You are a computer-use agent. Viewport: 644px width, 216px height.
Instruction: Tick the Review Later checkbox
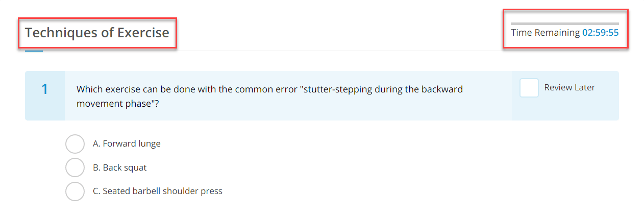pyautogui.click(x=529, y=88)
